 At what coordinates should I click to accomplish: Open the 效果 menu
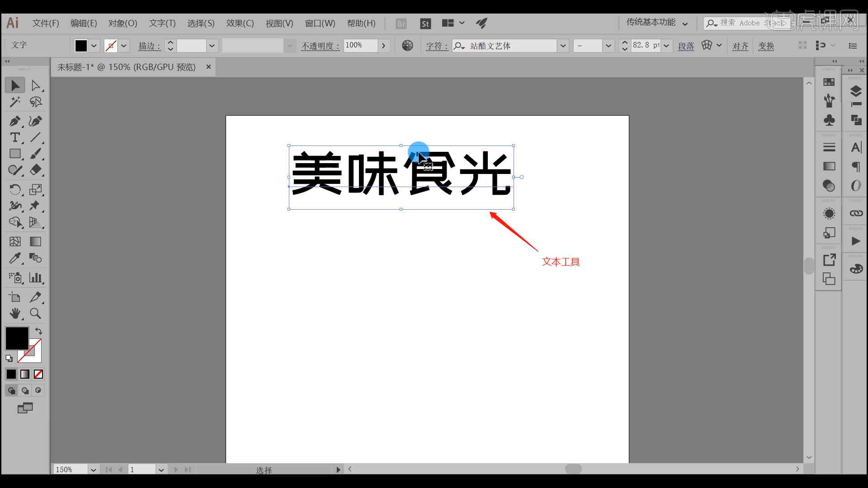(239, 23)
